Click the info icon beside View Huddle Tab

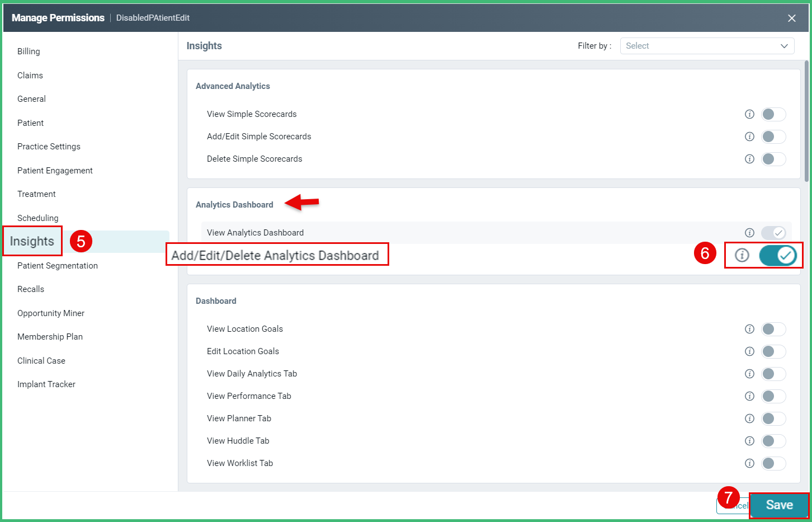[x=749, y=441]
